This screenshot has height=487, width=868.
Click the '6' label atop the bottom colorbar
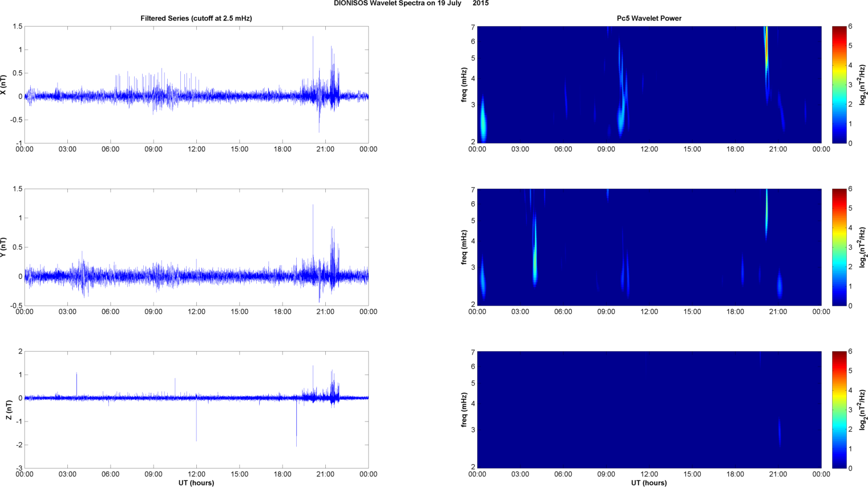click(850, 352)
